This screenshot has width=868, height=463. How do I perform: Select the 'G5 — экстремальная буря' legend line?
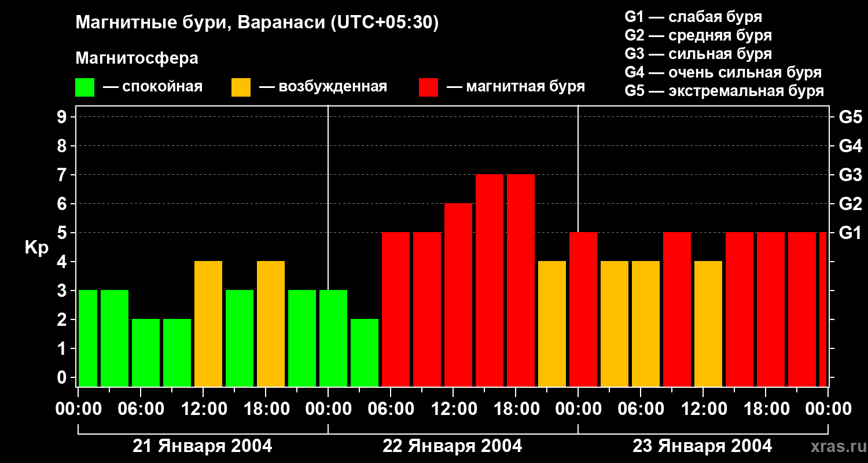[724, 91]
